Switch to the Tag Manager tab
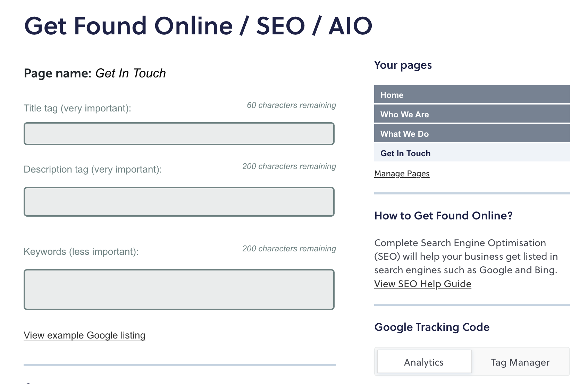Viewport: 588px width, 384px height. point(520,362)
